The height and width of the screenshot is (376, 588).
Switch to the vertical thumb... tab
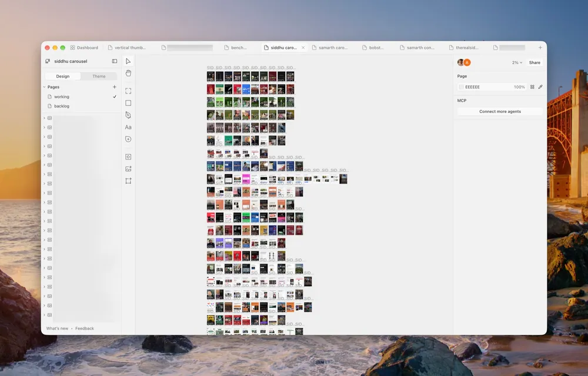click(x=127, y=48)
